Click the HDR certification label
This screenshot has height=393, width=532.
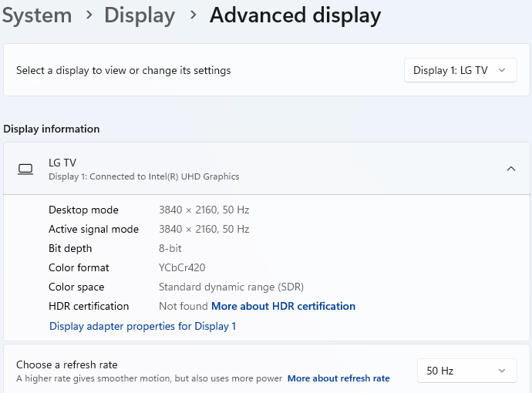[x=89, y=306]
